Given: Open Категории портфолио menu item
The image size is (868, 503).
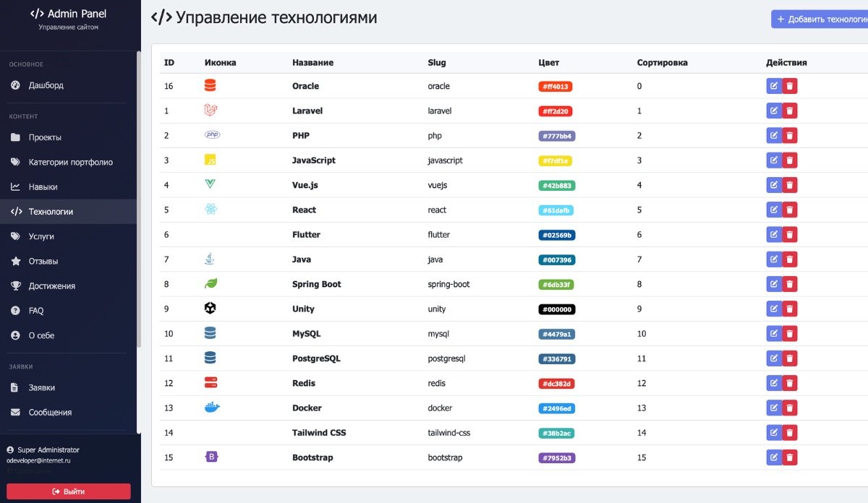Looking at the screenshot, I should (68, 162).
